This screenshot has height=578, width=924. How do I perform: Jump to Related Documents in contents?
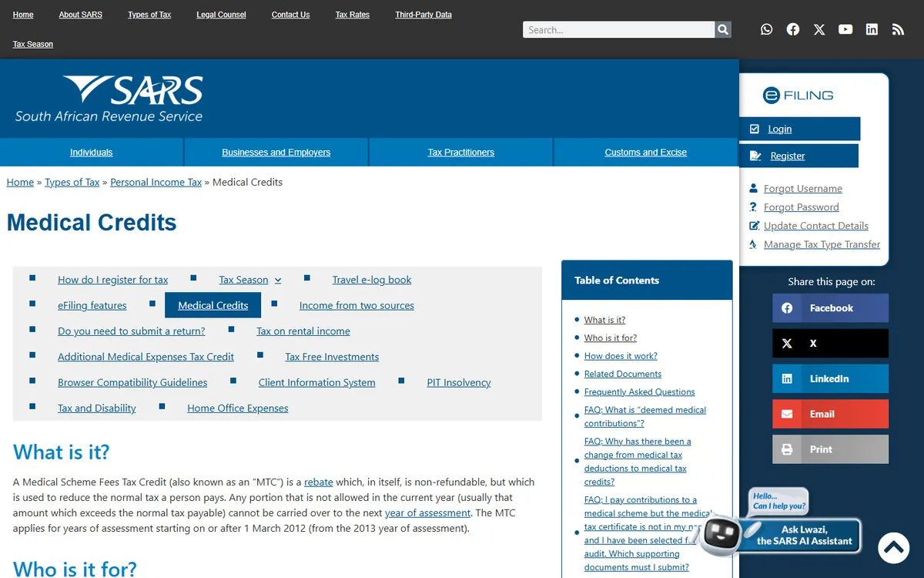pos(622,374)
